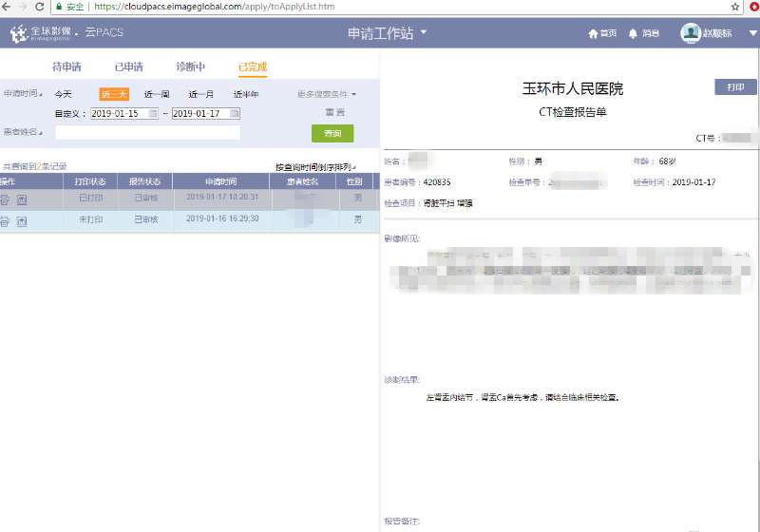The height and width of the screenshot is (532, 760).
Task: Open the calendar for end date 2019-01-17
Action: (234, 113)
